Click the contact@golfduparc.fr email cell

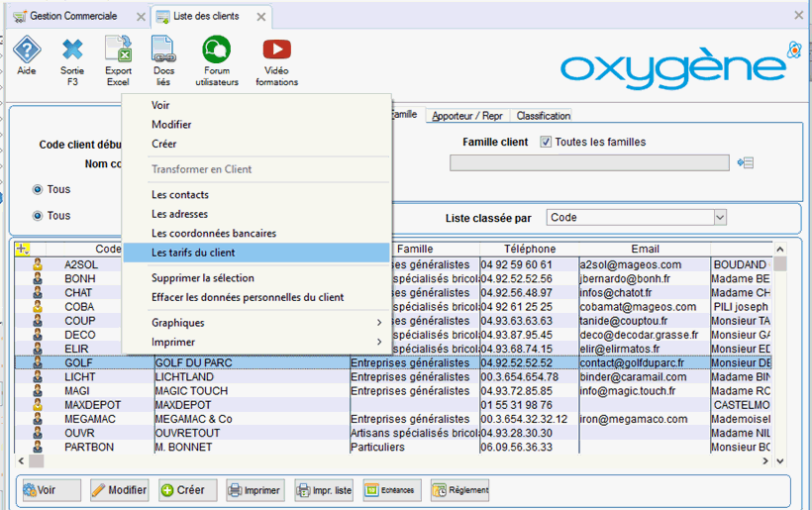coord(645,363)
